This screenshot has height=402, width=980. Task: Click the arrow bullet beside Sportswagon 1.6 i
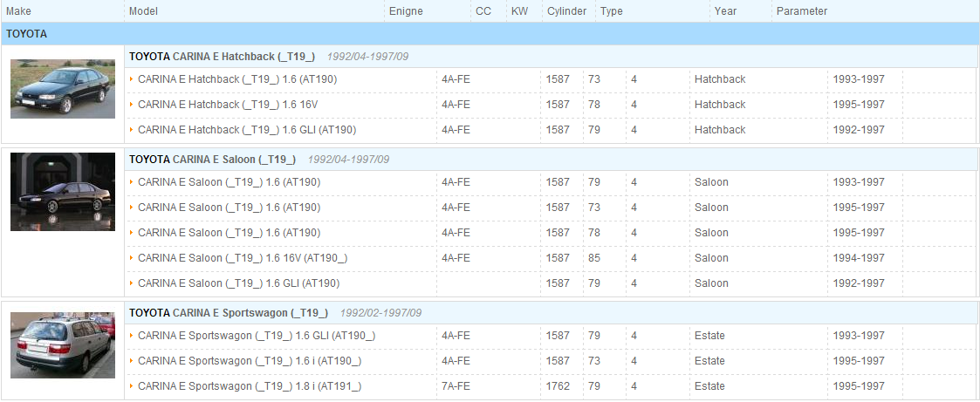132,360
